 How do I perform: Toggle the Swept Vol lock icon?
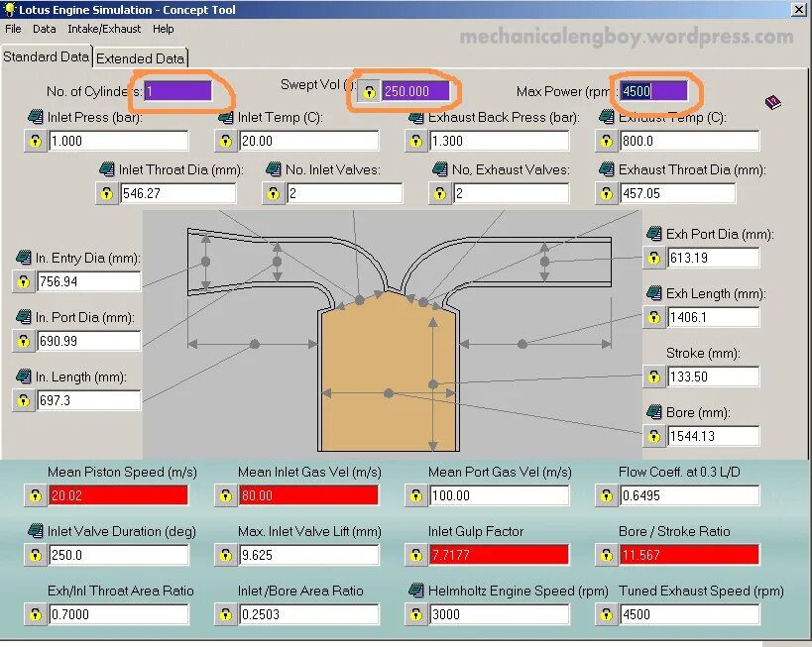point(369,91)
